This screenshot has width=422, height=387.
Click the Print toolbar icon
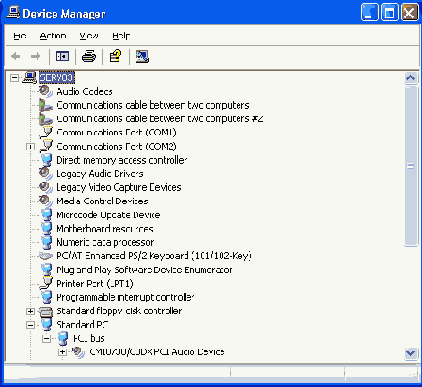[x=89, y=56]
